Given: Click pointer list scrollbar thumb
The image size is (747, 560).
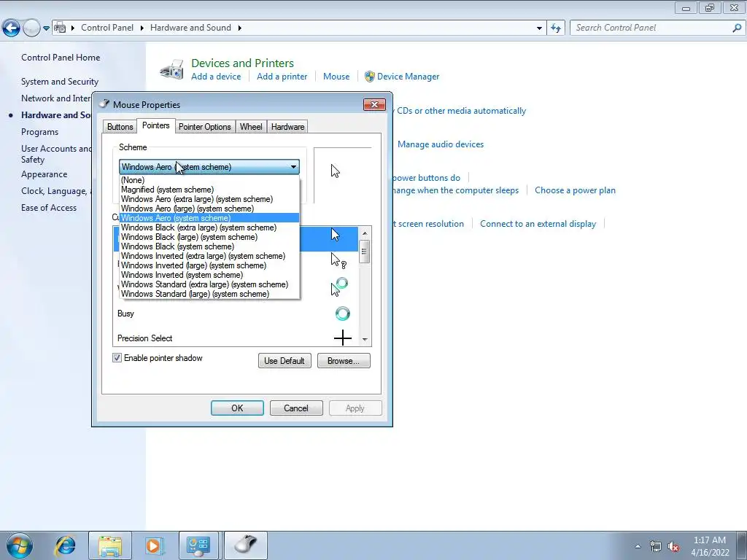Looking at the screenshot, I should click(x=365, y=252).
